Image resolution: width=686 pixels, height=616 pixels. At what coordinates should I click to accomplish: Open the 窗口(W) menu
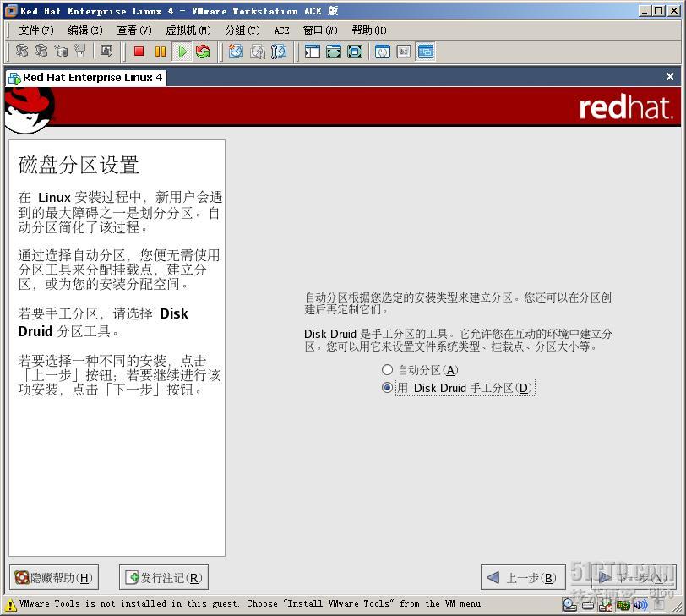320,30
